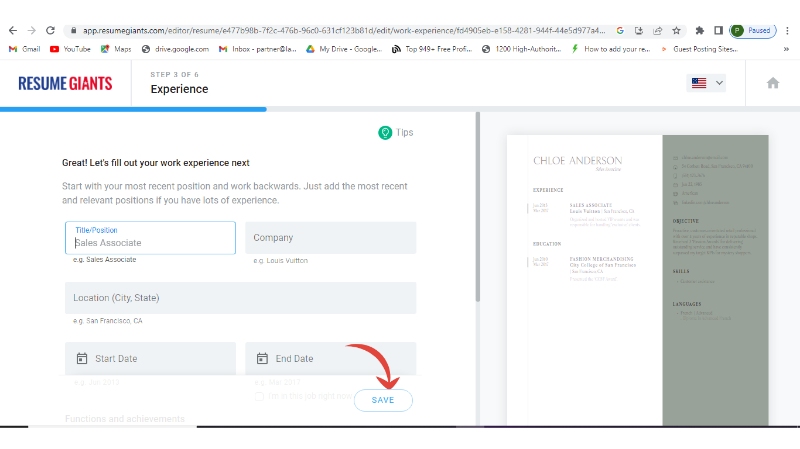Click the Company input field

(x=330, y=238)
